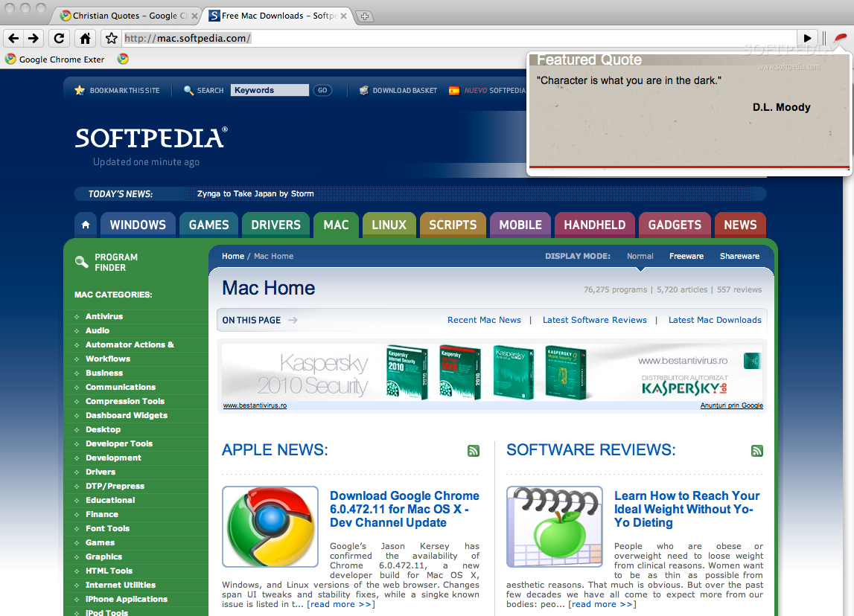Bookmark page with the star icon
854x616 pixels.
(x=111, y=38)
